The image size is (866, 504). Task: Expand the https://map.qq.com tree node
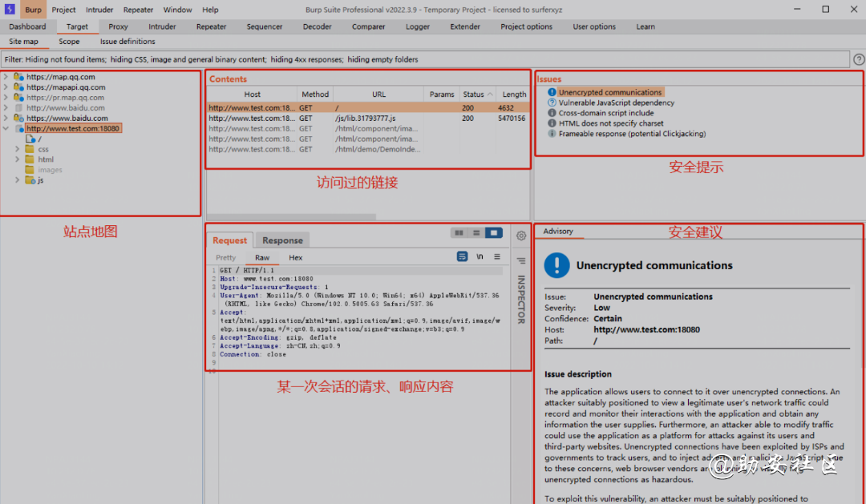[6, 77]
